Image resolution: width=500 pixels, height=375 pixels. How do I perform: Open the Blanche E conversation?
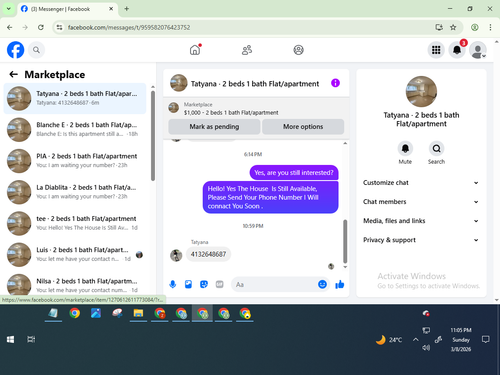point(75,129)
